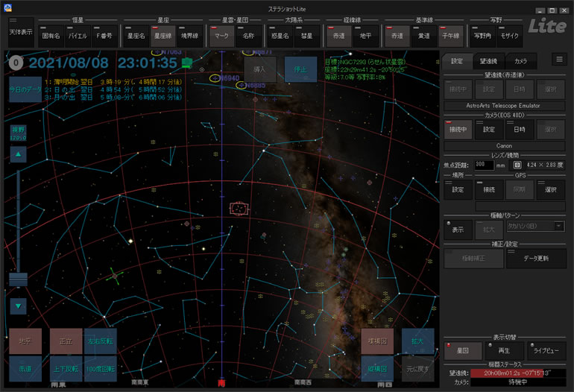Click the field-of-view zoom down arrow
Screen dimensions: 574x392
pyautogui.click(x=19, y=306)
